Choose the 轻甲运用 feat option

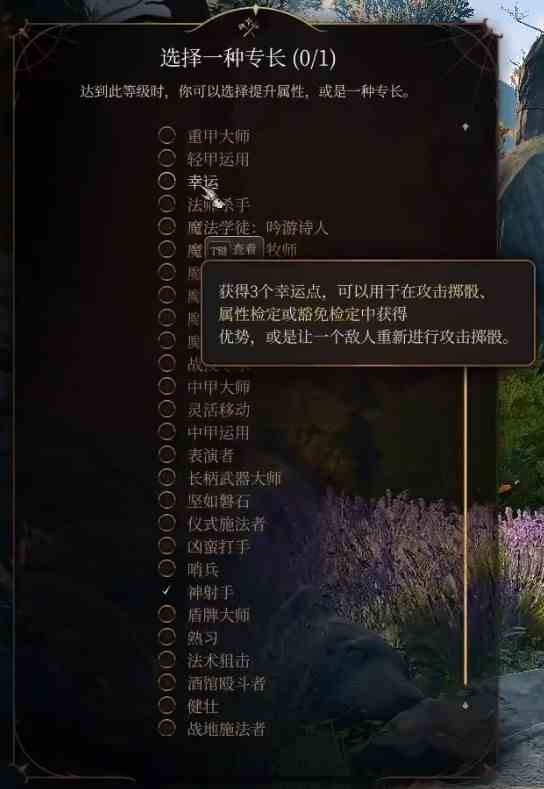[x=167, y=158]
